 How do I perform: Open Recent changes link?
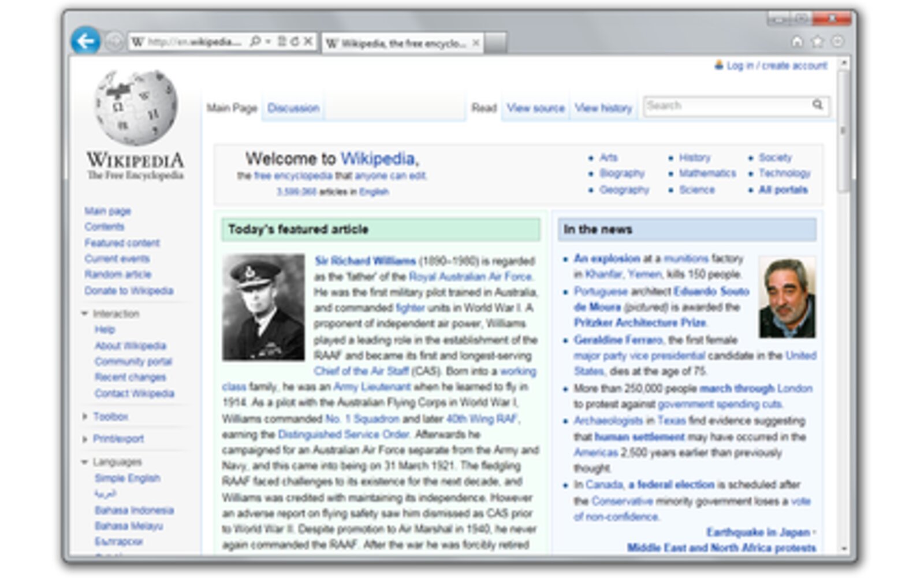131,377
